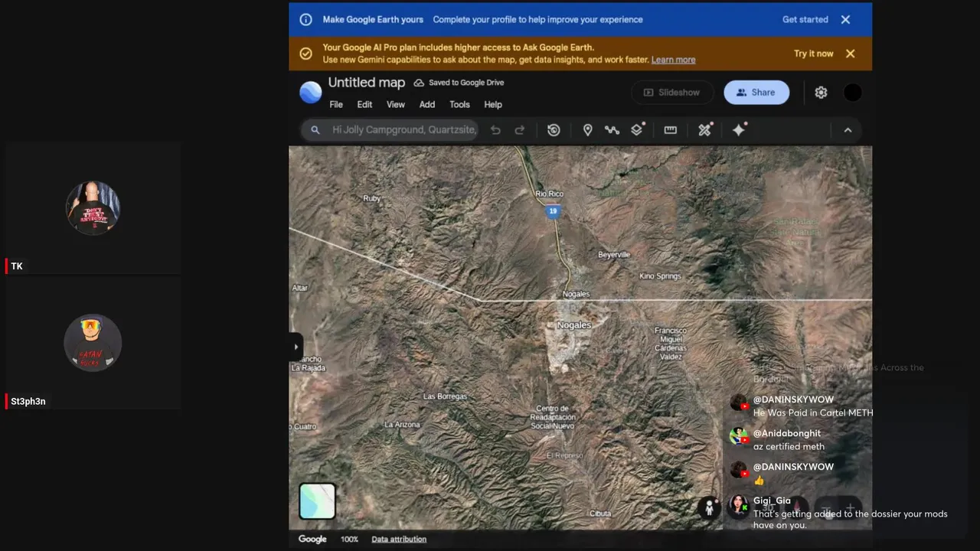Open the View menu
The width and height of the screenshot is (980, 551).
click(396, 105)
